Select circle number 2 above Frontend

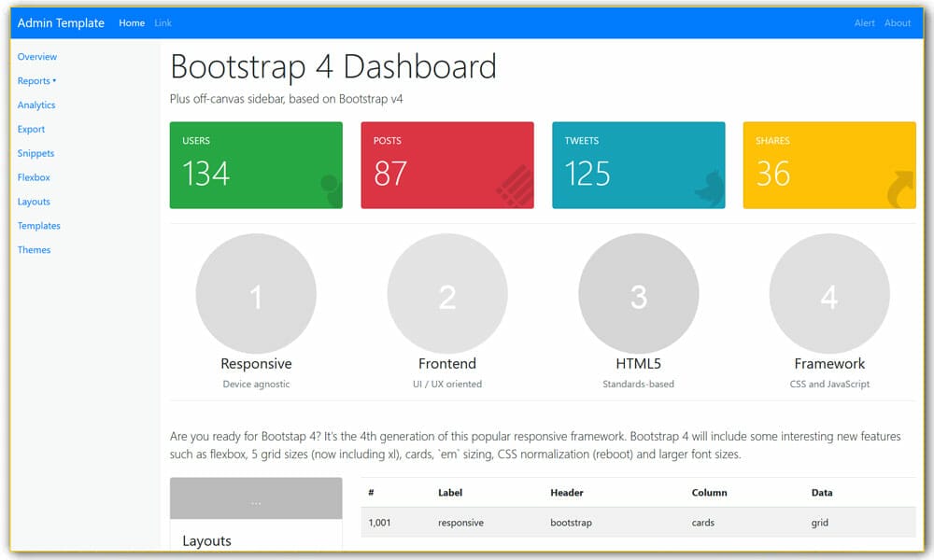447,292
